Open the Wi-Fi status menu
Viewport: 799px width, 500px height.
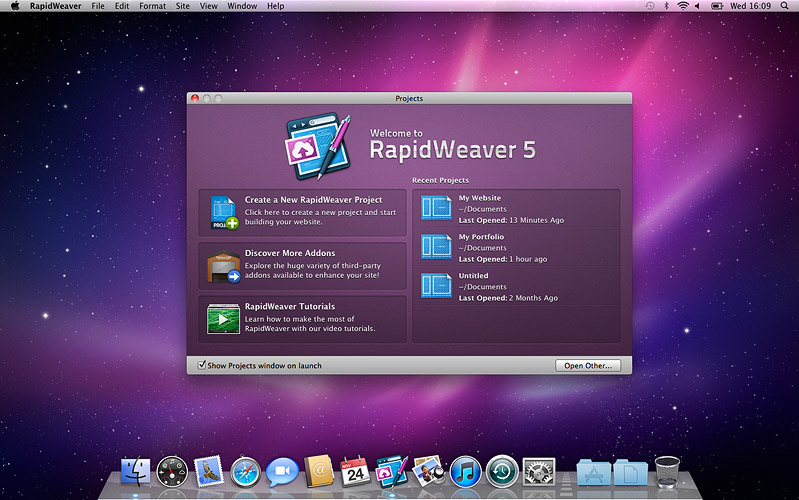pyautogui.click(x=683, y=6)
